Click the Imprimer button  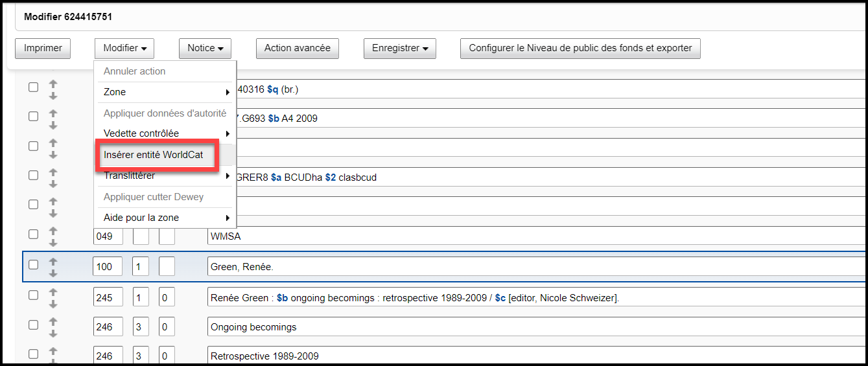[x=43, y=48]
